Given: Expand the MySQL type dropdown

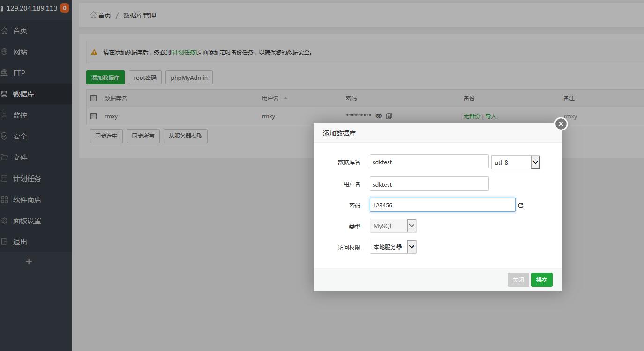Looking at the screenshot, I should coord(393,226).
